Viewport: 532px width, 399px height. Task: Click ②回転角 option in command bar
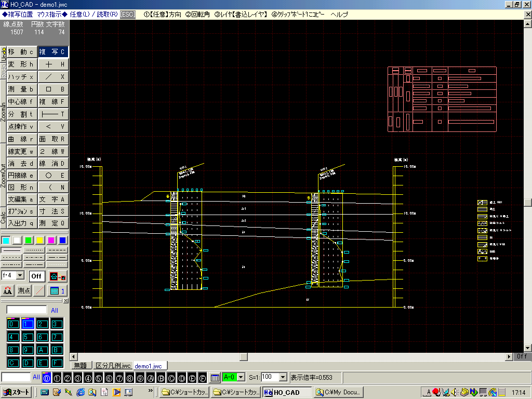[x=197, y=15]
